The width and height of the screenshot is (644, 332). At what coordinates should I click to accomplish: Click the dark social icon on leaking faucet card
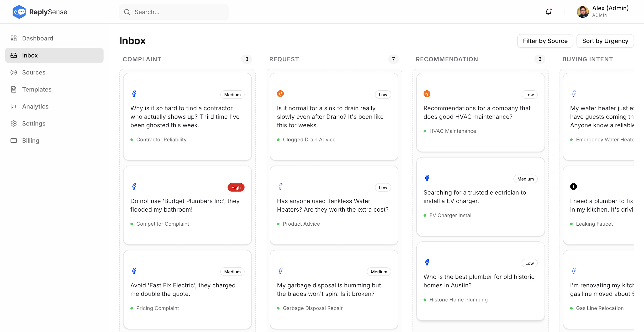point(574,186)
